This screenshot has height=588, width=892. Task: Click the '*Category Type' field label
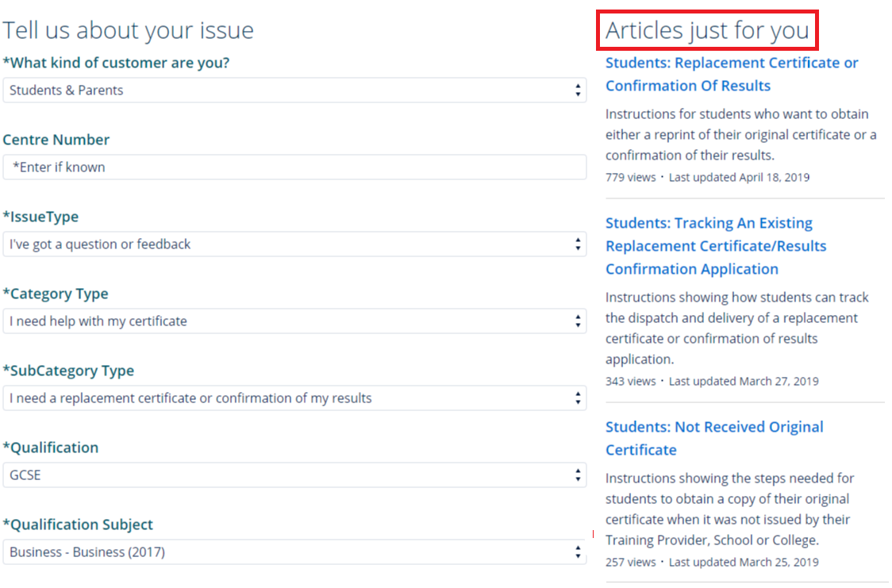(x=56, y=294)
